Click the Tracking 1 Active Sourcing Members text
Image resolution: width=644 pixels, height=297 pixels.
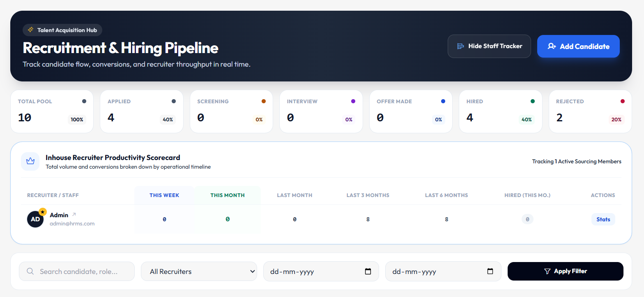577,162
